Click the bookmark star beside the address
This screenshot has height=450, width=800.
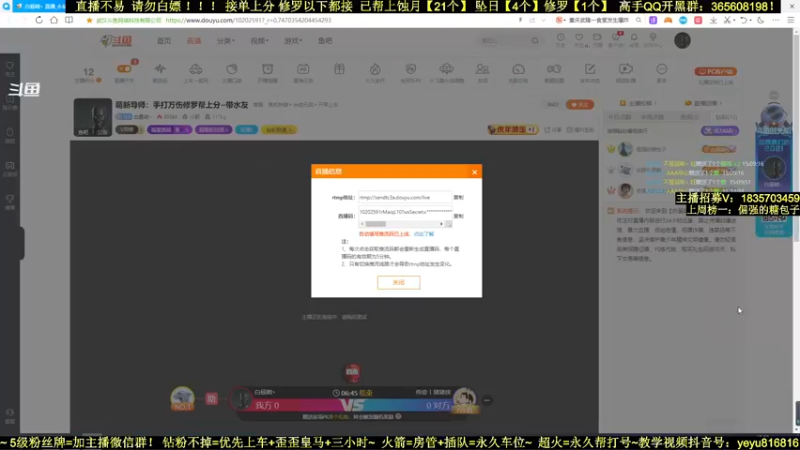point(89,20)
